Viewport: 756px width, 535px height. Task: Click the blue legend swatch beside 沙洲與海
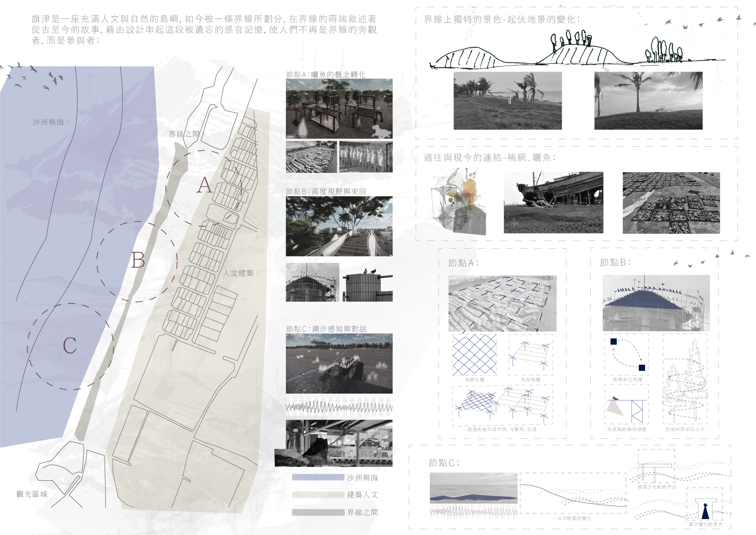click(318, 477)
